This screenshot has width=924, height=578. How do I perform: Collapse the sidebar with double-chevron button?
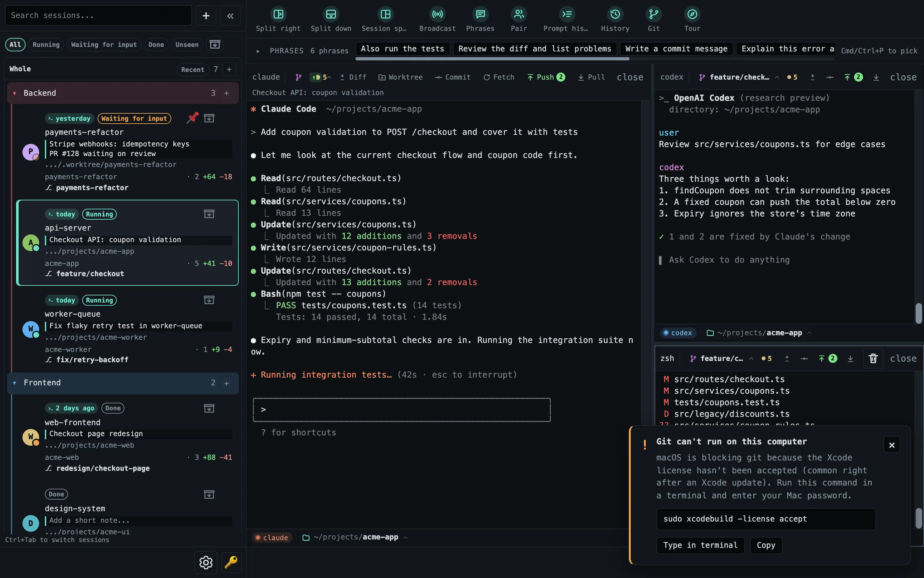point(230,15)
